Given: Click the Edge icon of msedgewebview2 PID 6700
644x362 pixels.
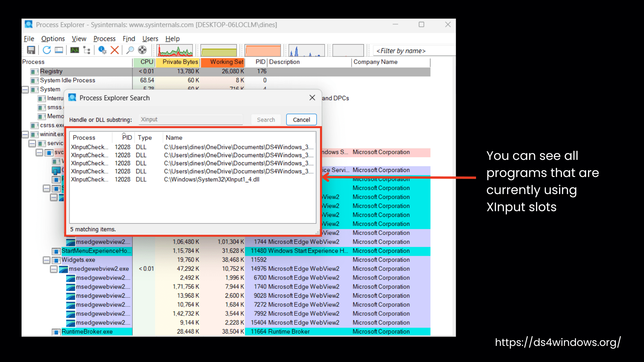Looking at the screenshot, I should point(70,278).
